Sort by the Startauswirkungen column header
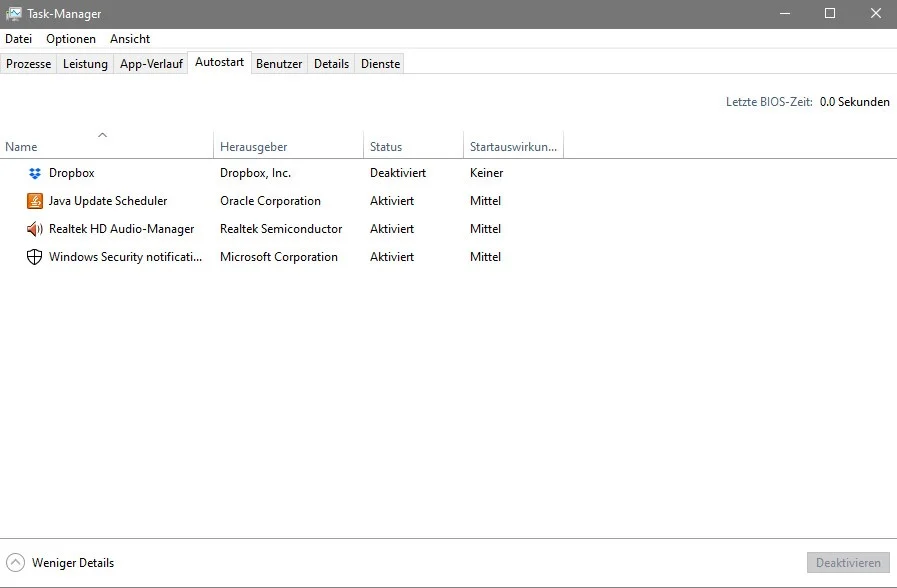Viewport: 897px width, 588px height. pyautogui.click(x=513, y=144)
